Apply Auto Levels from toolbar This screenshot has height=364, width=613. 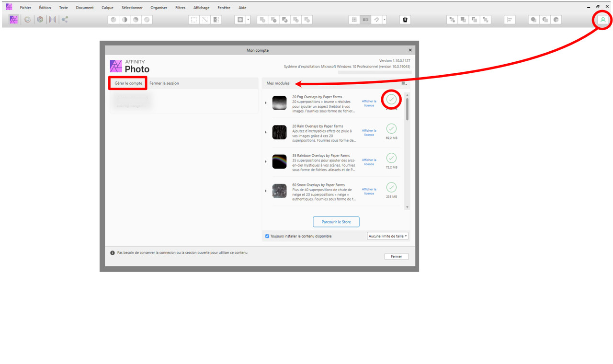pyautogui.click(x=114, y=20)
